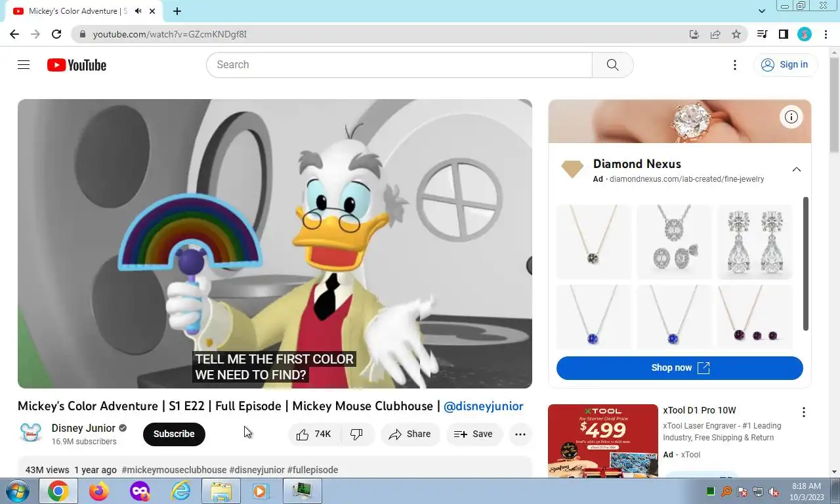The height and width of the screenshot is (504, 840).
Task: Switch to Chrome on the taskbar
Action: coord(58,491)
